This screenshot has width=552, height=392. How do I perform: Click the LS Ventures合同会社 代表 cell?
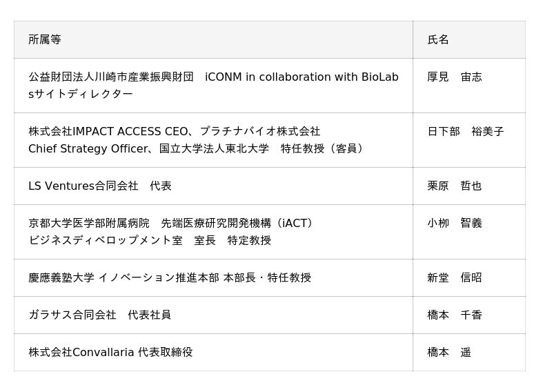[x=100, y=186]
